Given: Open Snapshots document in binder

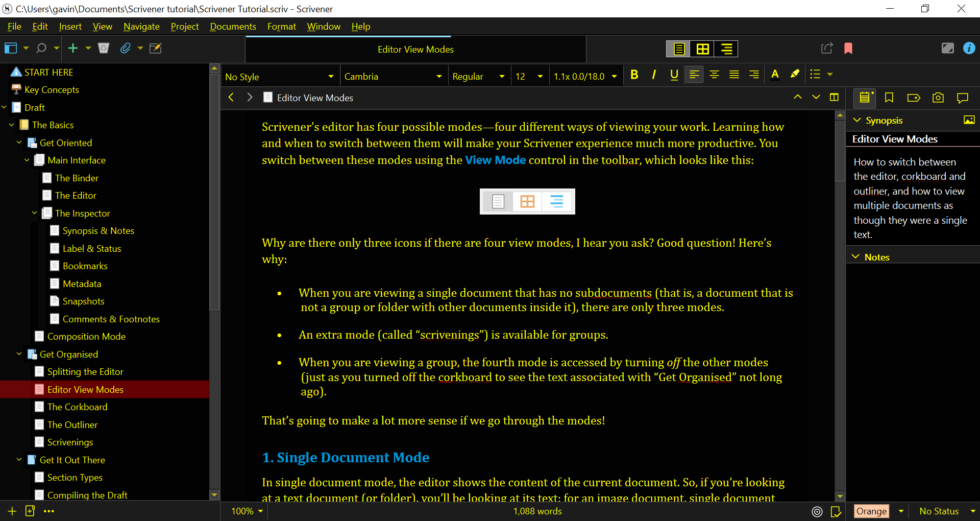Looking at the screenshot, I should (83, 301).
